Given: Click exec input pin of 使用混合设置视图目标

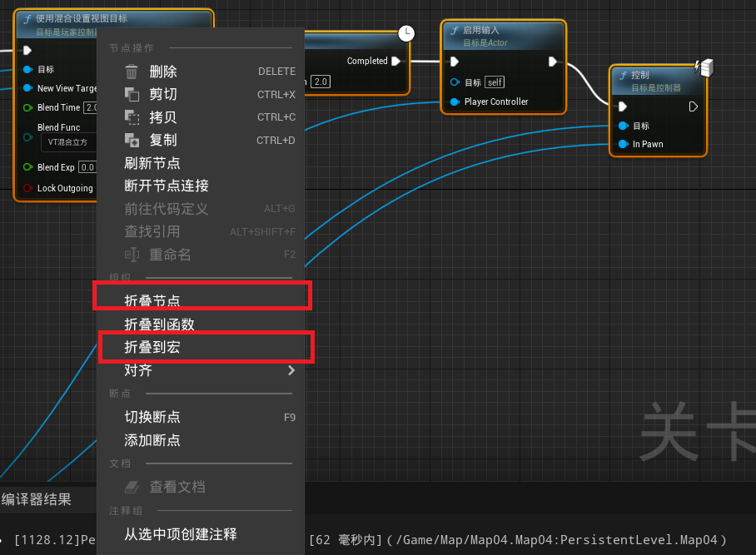Looking at the screenshot, I should pyautogui.click(x=27, y=50).
